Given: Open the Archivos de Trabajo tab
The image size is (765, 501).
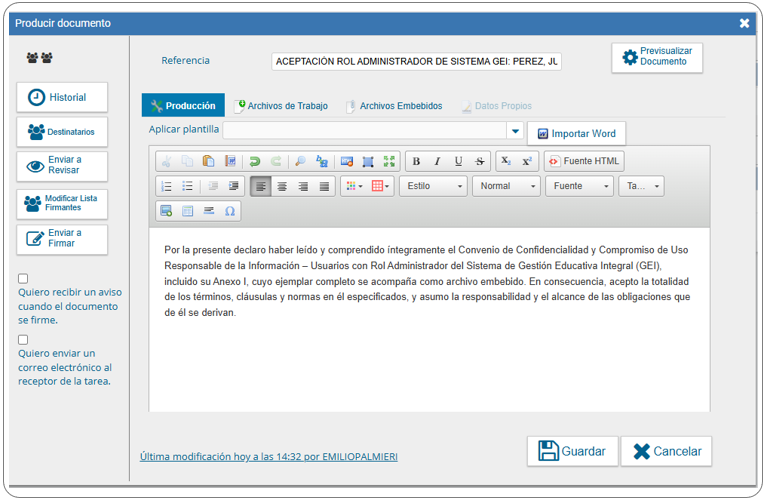Looking at the screenshot, I should pos(282,106).
